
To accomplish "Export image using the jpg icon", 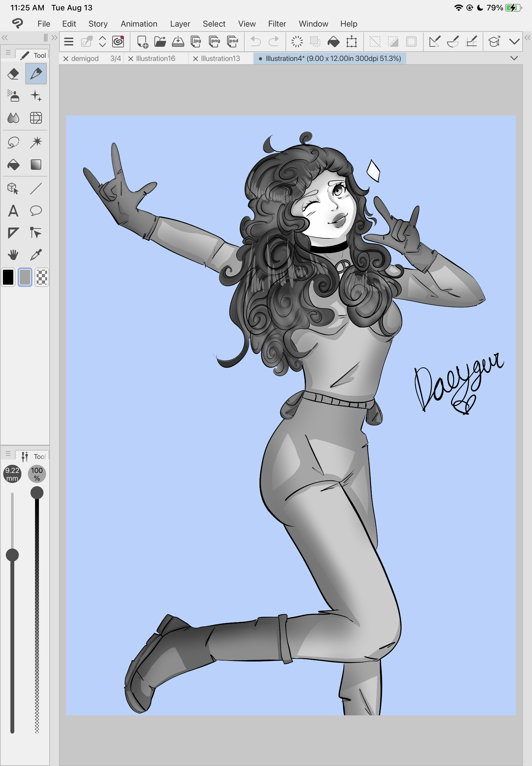I will tap(196, 42).
